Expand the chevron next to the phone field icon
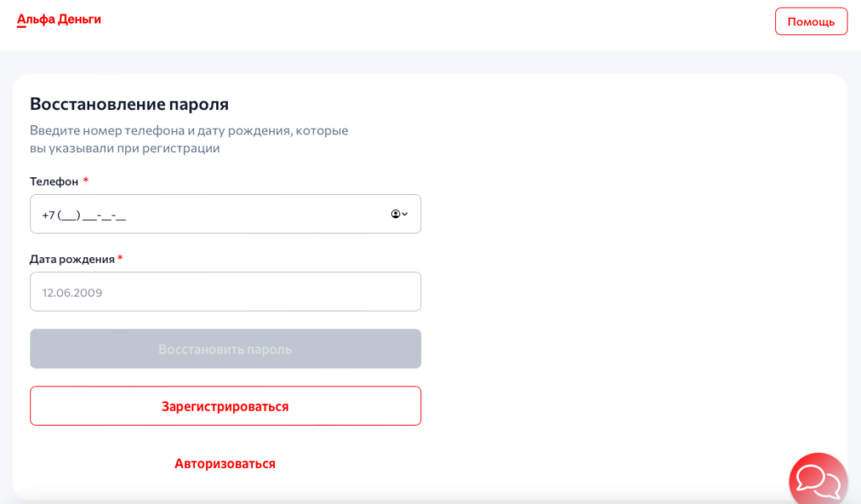Viewport: 861px width, 504px height. [x=404, y=213]
